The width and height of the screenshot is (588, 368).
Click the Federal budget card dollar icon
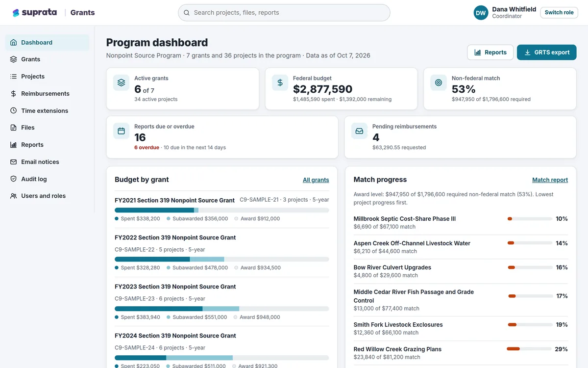tap(280, 82)
